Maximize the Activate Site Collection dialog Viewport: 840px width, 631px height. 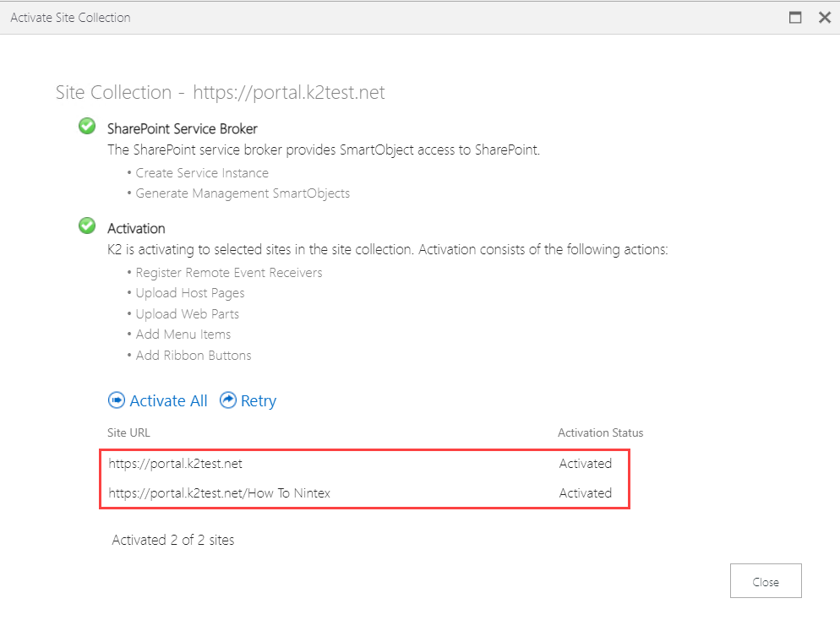[x=795, y=17]
